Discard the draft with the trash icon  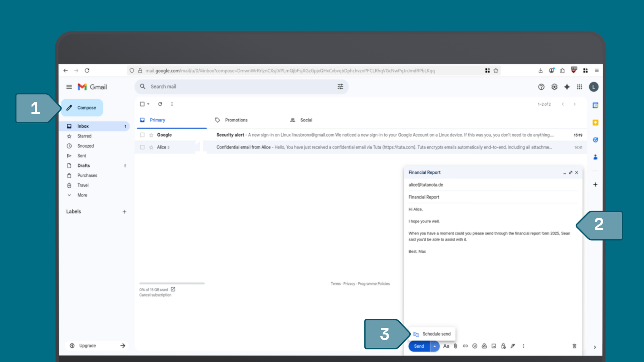(x=575, y=346)
